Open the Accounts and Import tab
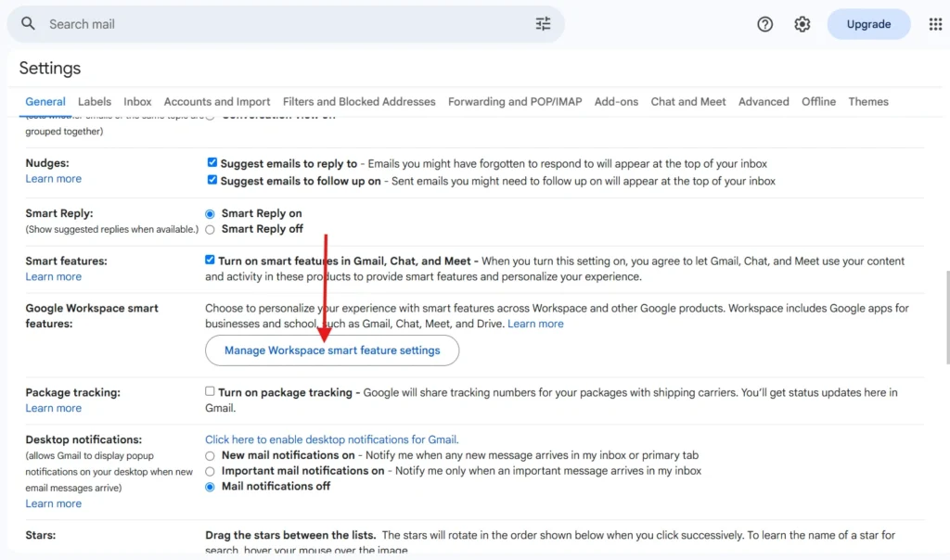This screenshot has width=950, height=560. point(217,102)
